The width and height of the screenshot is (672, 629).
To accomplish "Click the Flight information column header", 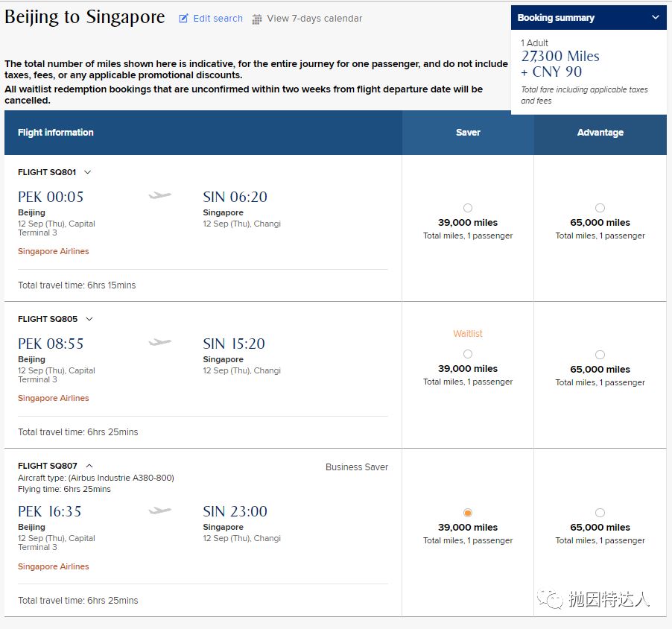I will pyautogui.click(x=203, y=133).
